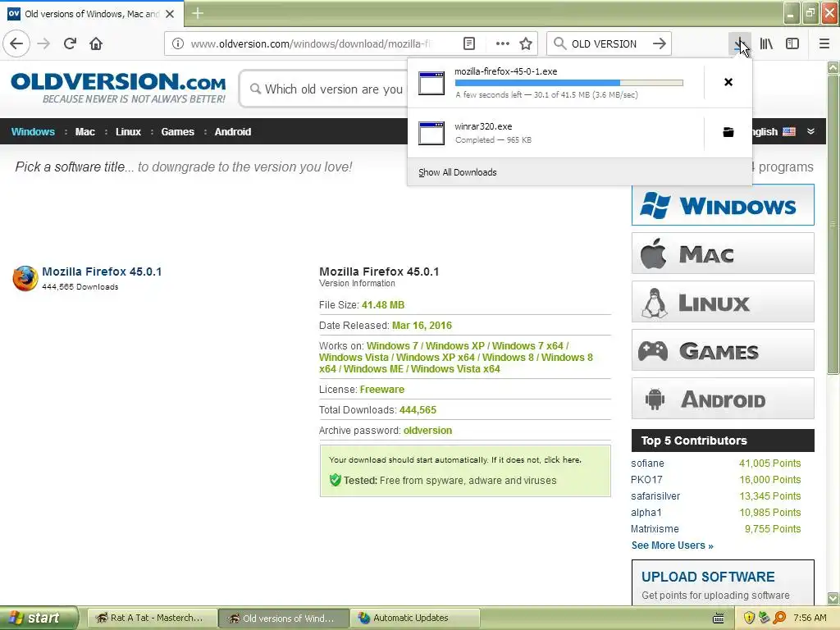Click the oldversion archive password text
The image size is (840, 630).
(x=427, y=430)
